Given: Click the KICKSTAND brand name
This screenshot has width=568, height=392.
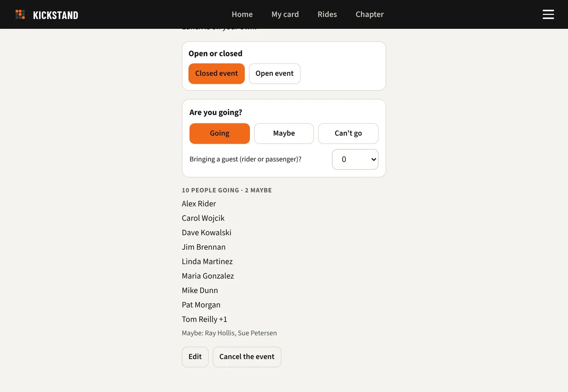Looking at the screenshot, I should (x=55, y=15).
